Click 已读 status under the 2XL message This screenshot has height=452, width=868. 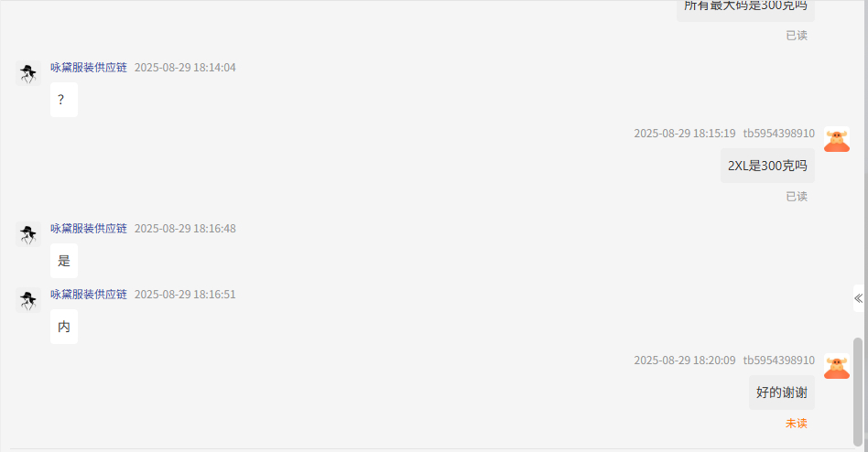797,197
